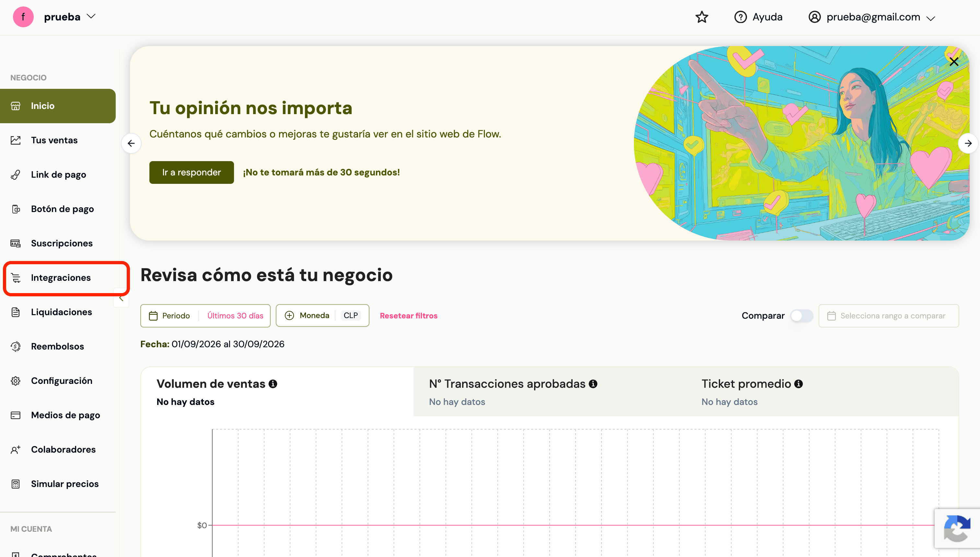Click the reCAPTCHA badge
The height and width of the screenshot is (557, 980).
pyautogui.click(x=957, y=528)
